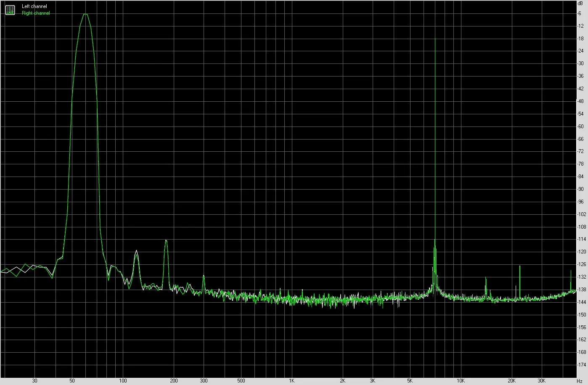Screen dimensions: 588x385
Task: Click the "-66" dB axis value
Action: point(581,139)
